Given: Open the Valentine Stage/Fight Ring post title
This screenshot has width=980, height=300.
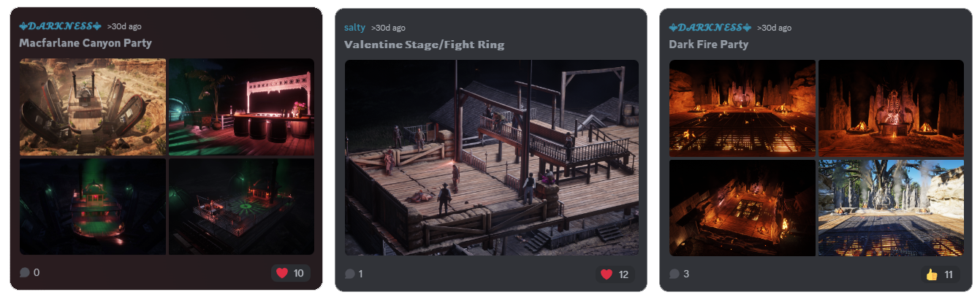Looking at the screenshot, I should pyautogui.click(x=424, y=45).
